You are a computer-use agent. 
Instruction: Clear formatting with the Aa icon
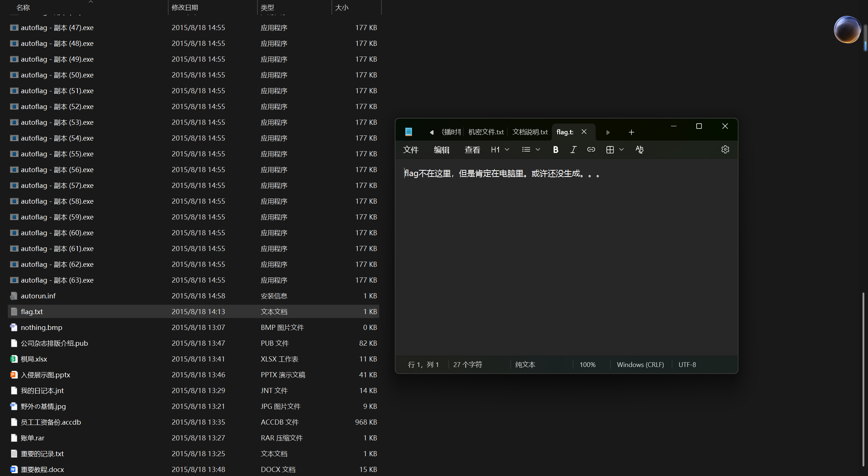(639, 150)
